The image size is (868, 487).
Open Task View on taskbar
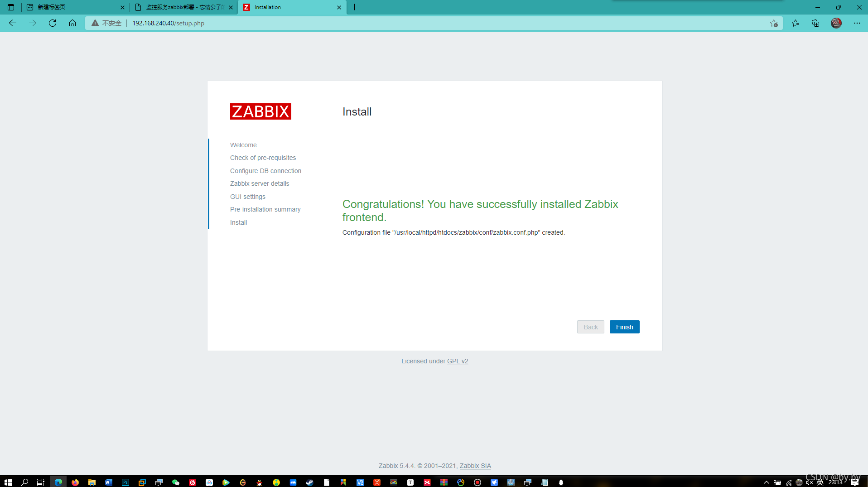pyautogui.click(x=41, y=482)
